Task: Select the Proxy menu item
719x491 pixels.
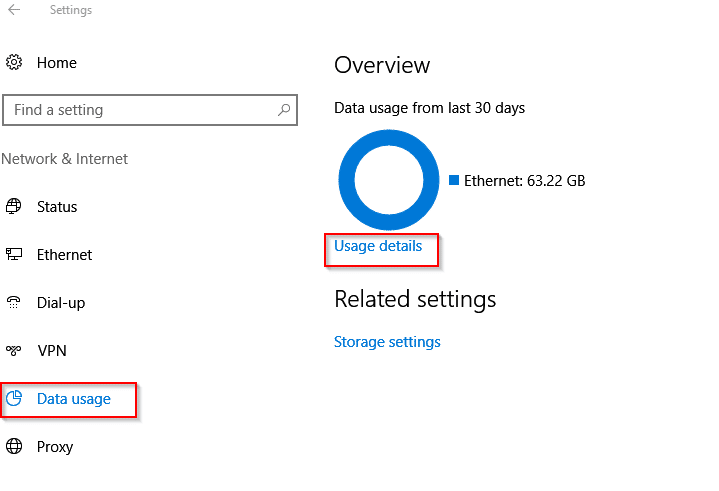Action: [55, 447]
